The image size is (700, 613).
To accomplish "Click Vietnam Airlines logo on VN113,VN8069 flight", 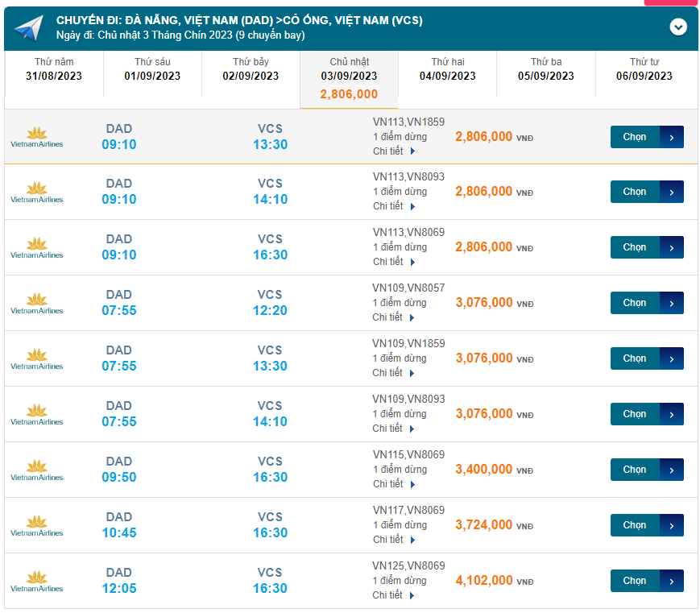I will 36,247.
